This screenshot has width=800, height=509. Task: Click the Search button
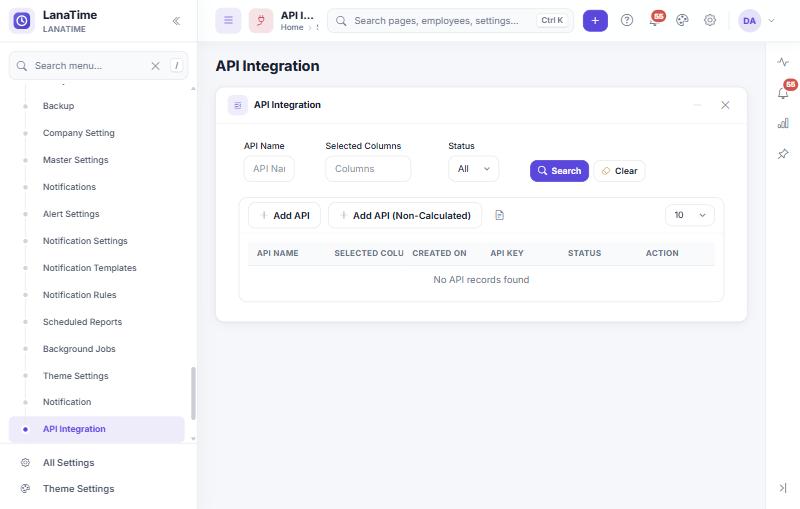pyautogui.click(x=559, y=171)
